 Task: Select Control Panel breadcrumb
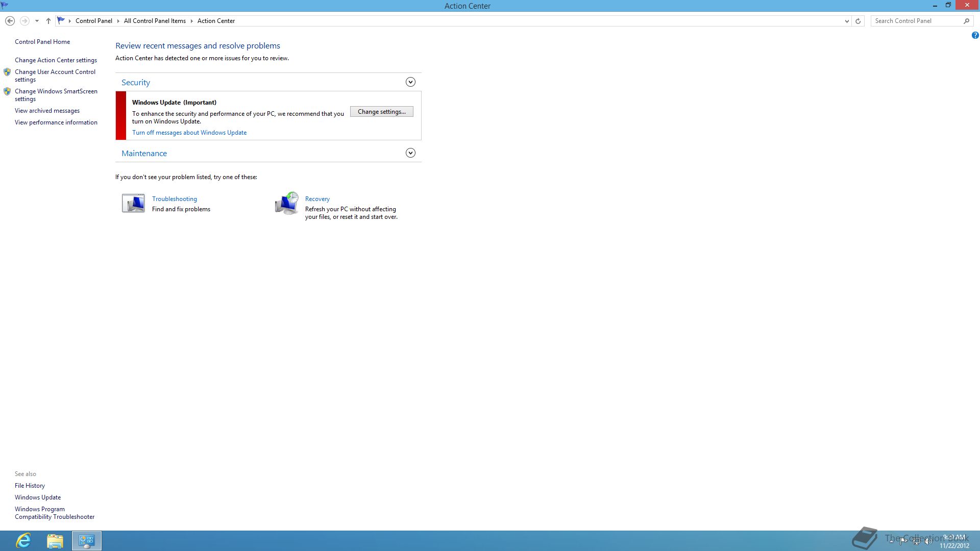point(94,21)
